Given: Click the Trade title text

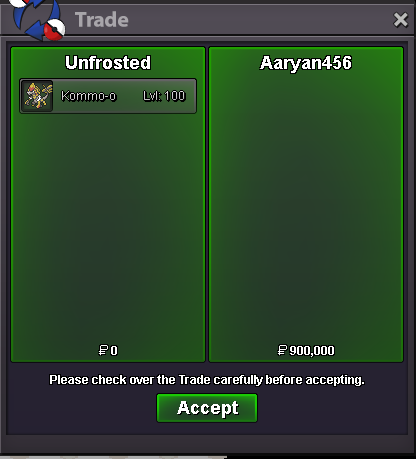Looking at the screenshot, I should click(102, 20).
